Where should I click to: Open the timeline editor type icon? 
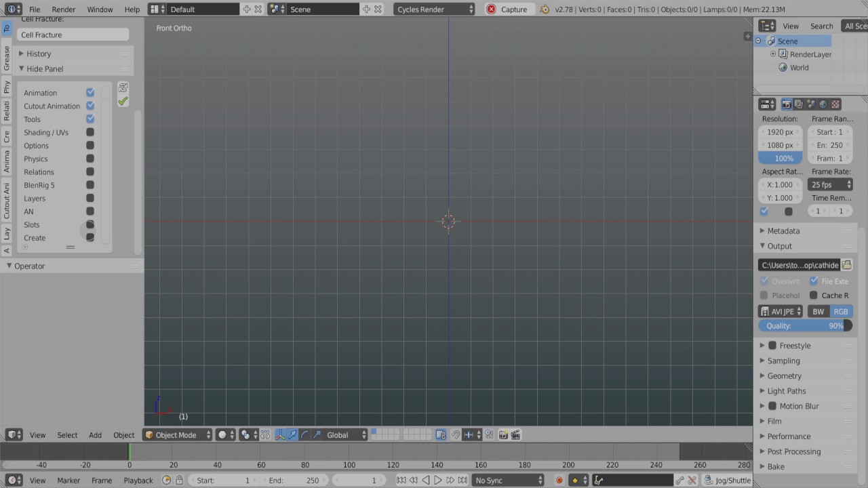point(14,481)
